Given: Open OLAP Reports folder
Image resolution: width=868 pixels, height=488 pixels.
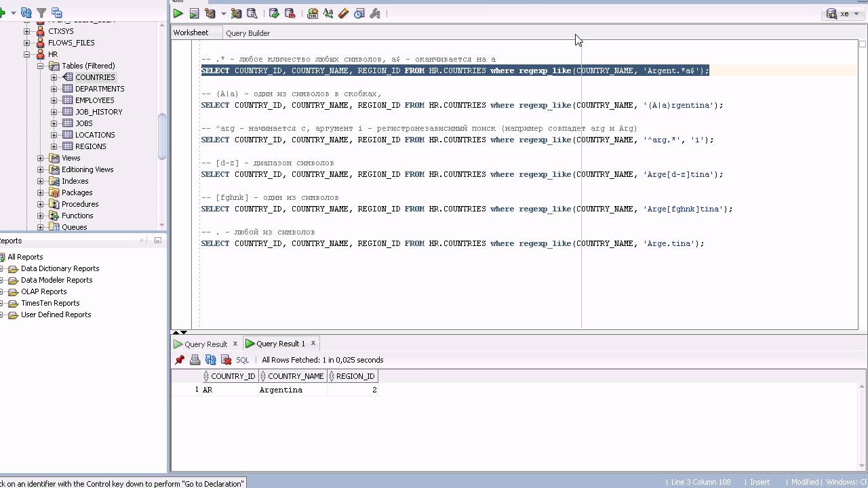Looking at the screenshot, I should (43, 291).
